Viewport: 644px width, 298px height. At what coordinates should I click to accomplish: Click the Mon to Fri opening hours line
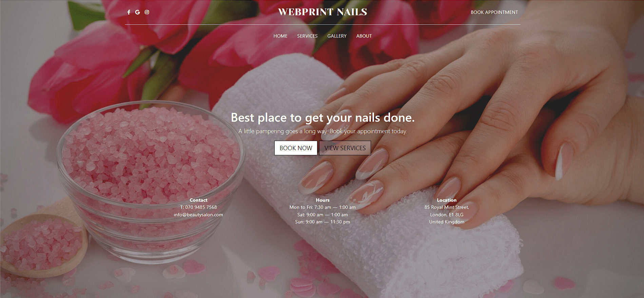[323, 207]
